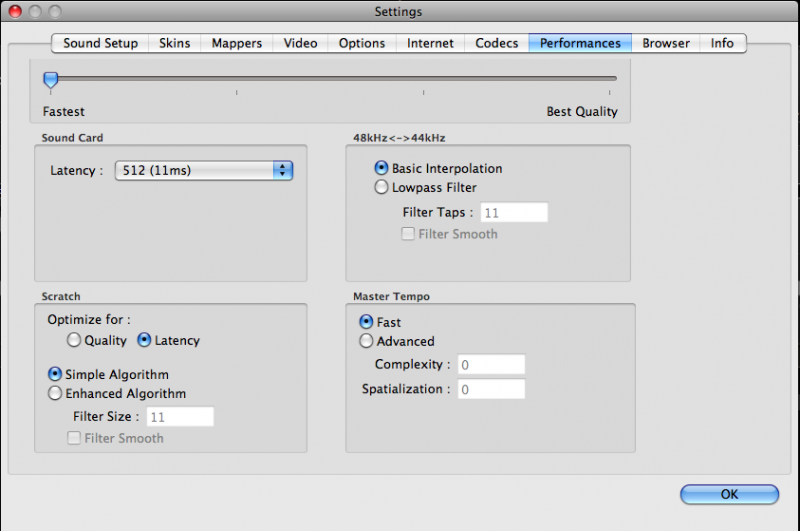This screenshot has width=800, height=531.
Task: Set scratch optimization to Quality
Action: click(x=73, y=341)
